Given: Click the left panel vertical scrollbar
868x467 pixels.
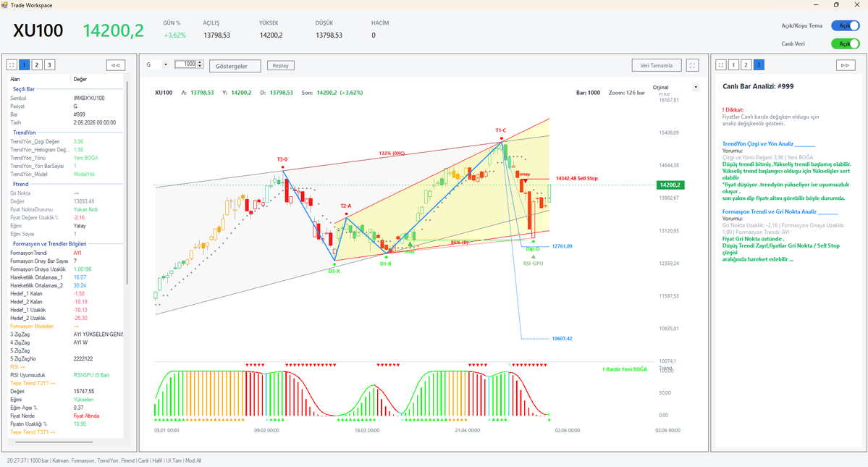Looking at the screenshot, I should [127, 182].
